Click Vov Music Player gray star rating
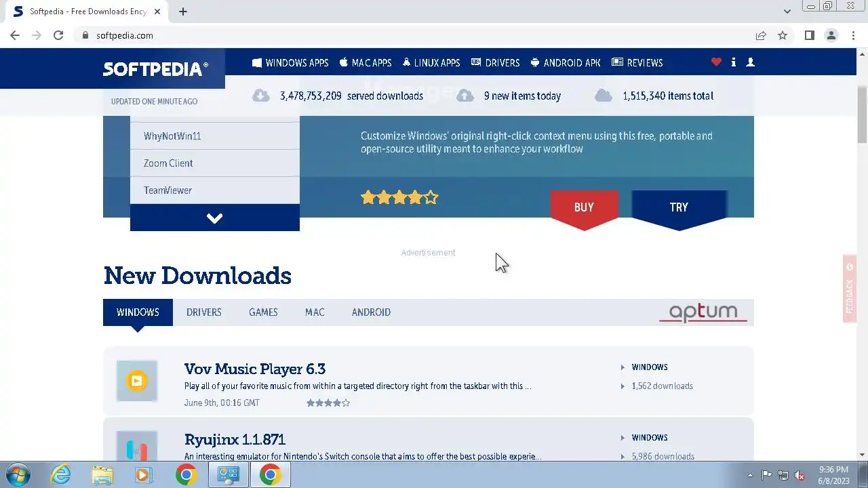Image resolution: width=868 pixels, height=488 pixels. coord(328,403)
